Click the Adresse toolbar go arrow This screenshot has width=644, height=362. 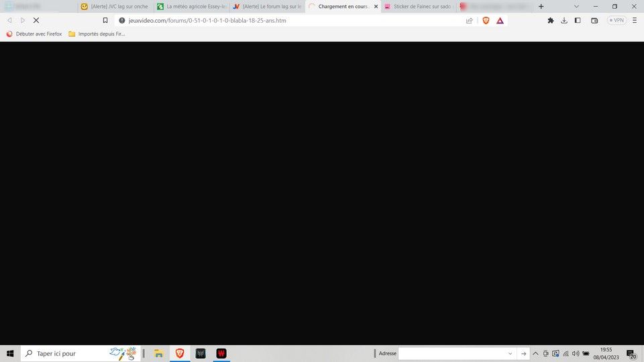coord(524,353)
